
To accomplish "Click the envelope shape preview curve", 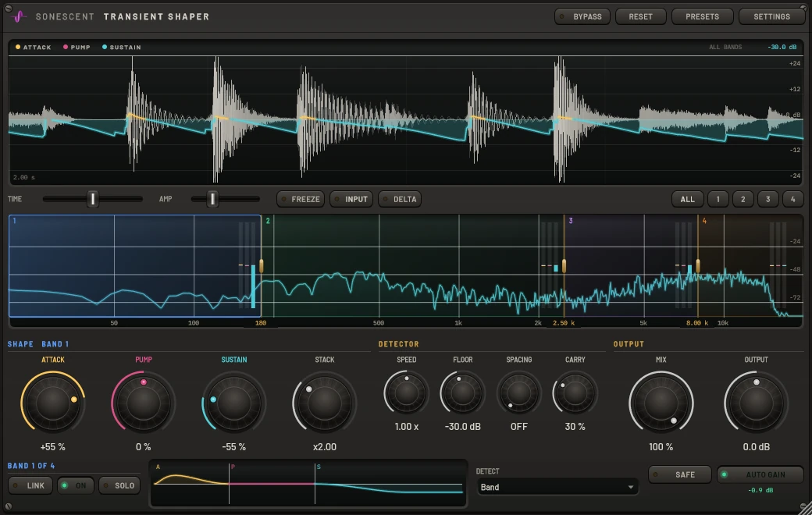I will [x=308, y=484].
